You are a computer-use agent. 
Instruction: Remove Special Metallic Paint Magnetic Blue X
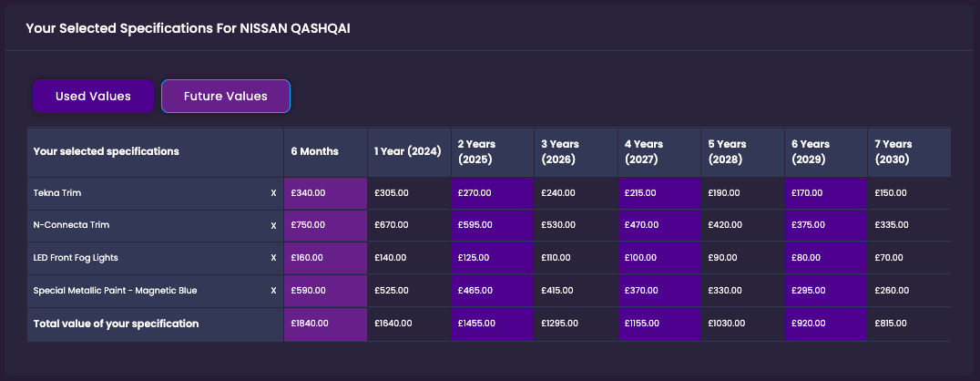click(273, 291)
